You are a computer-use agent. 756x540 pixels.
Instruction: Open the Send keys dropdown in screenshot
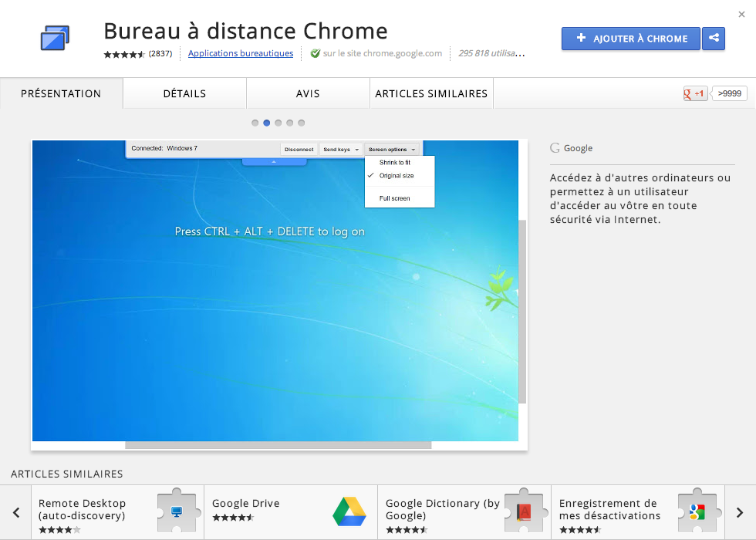[341, 150]
